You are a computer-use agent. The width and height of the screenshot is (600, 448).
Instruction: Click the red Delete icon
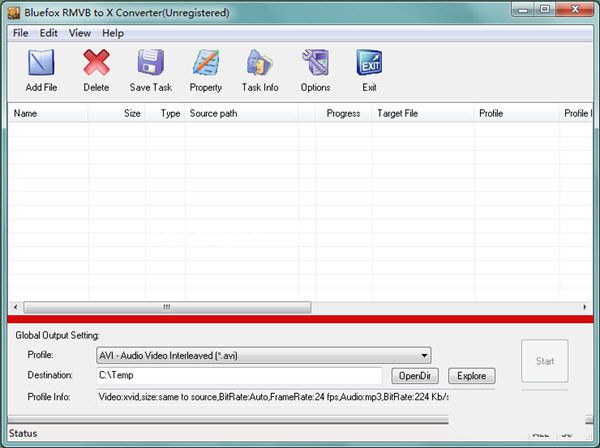click(96, 62)
